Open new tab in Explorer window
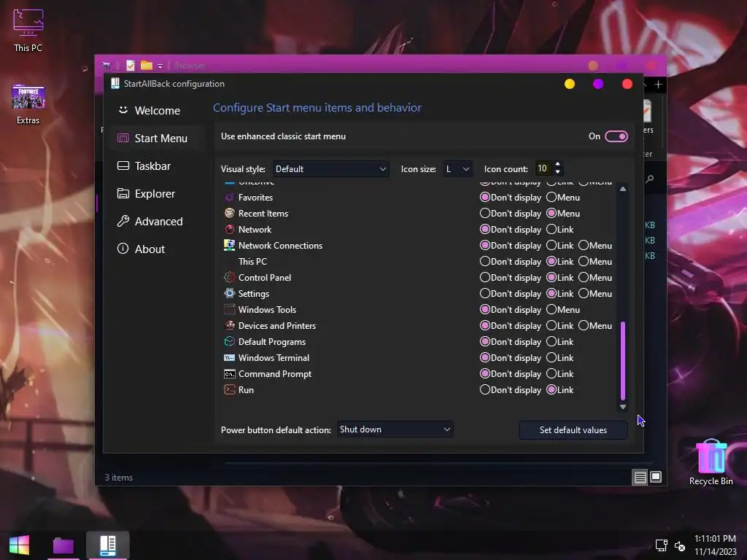Screen dimensions: 747x560 tap(659, 85)
